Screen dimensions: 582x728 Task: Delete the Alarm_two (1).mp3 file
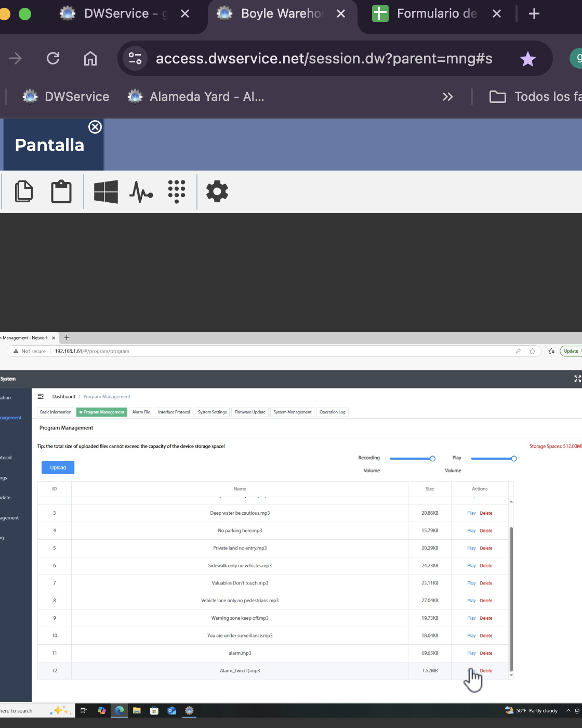point(486,671)
